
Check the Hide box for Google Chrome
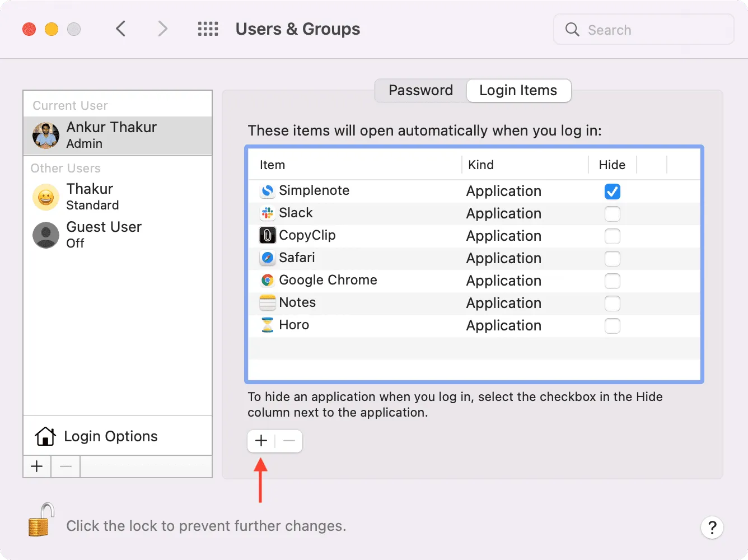click(613, 281)
